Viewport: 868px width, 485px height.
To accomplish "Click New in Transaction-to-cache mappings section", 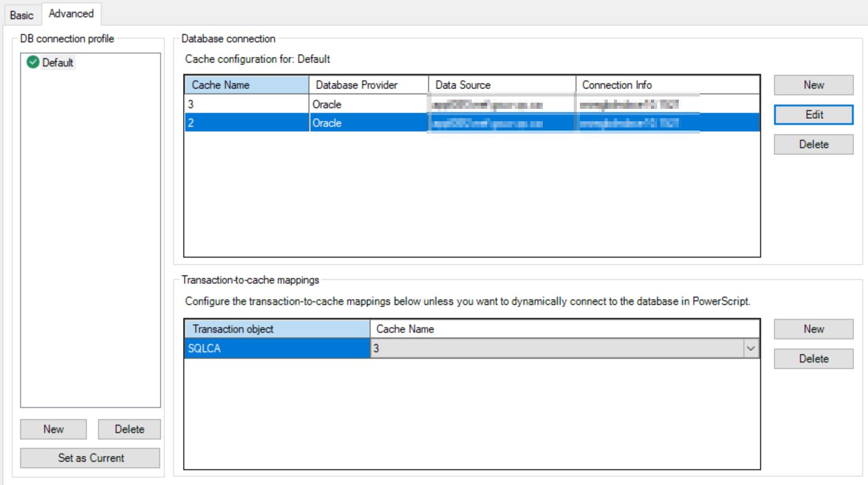I will coord(814,328).
